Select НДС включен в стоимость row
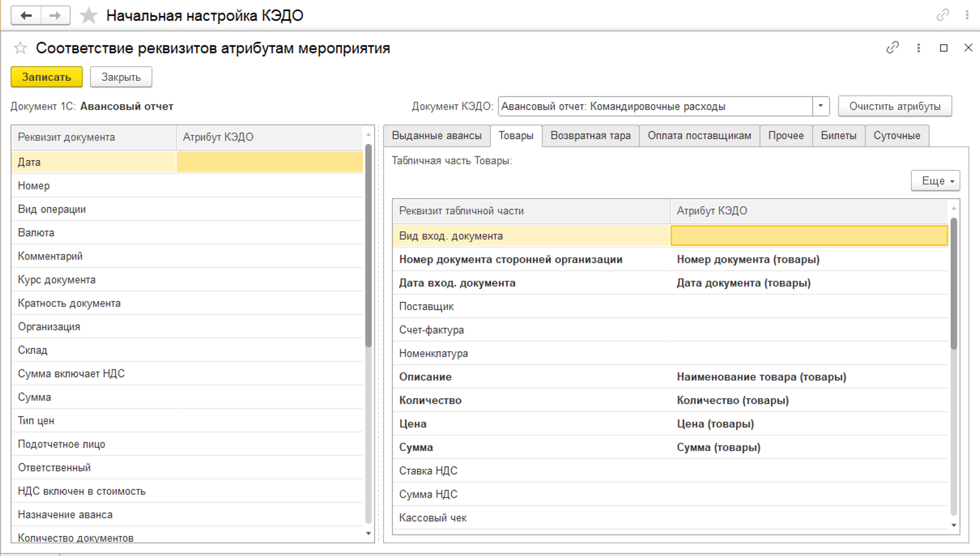The width and height of the screenshot is (980, 556). click(187, 491)
